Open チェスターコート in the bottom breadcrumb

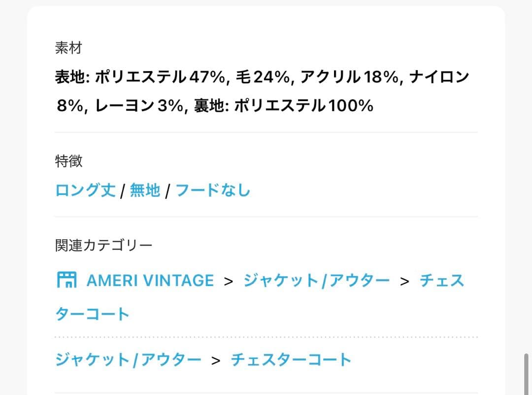pyautogui.click(x=291, y=359)
